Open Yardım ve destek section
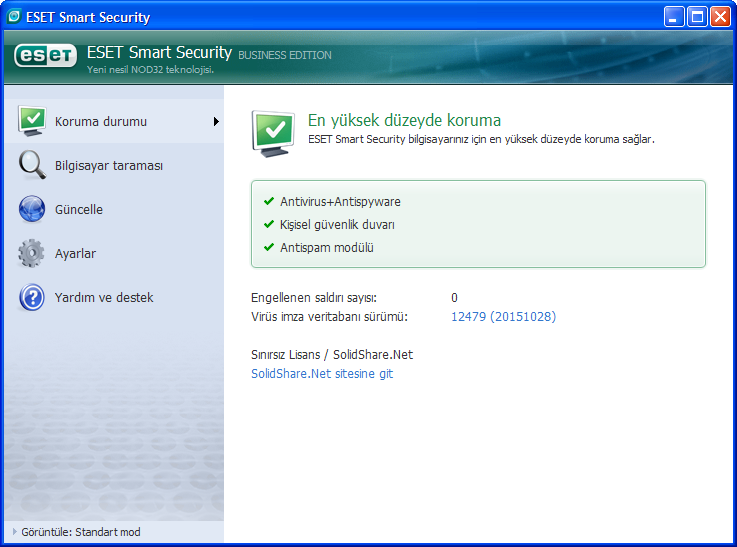This screenshot has width=737, height=547. point(114,298)
